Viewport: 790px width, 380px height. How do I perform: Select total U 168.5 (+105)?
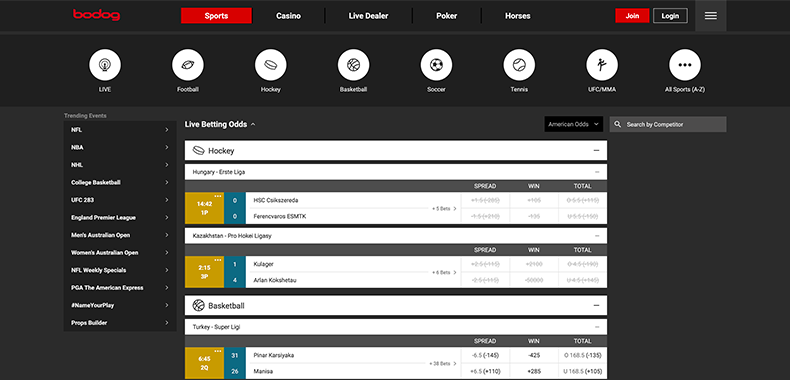582,371
